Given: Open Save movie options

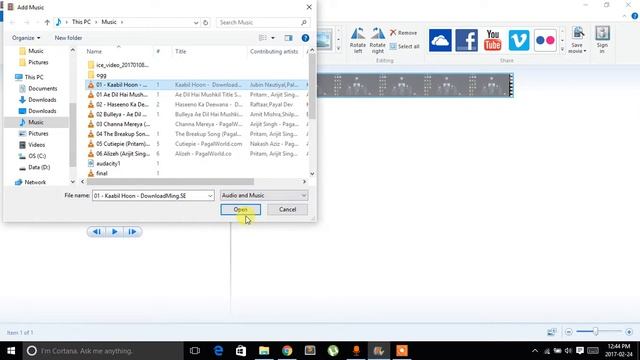Looking at the screenshot, I should (x=577, y=40).
